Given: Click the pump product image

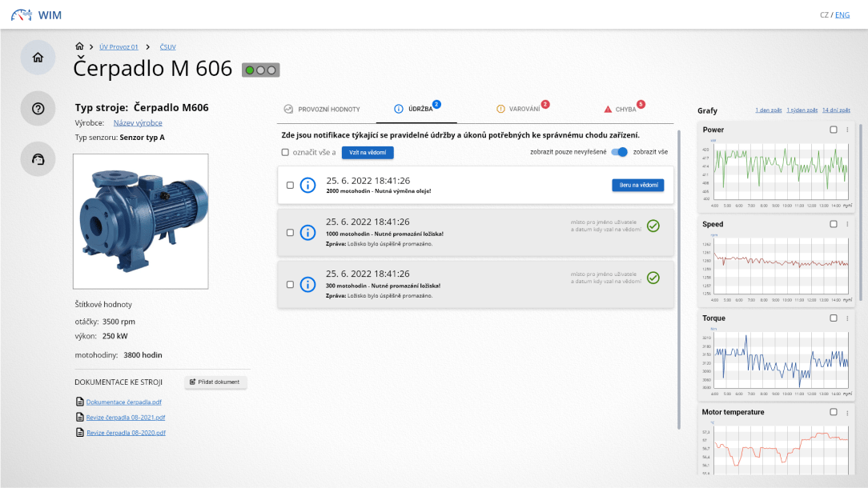Looking at the screenshot, I should [x=141, y=221].
